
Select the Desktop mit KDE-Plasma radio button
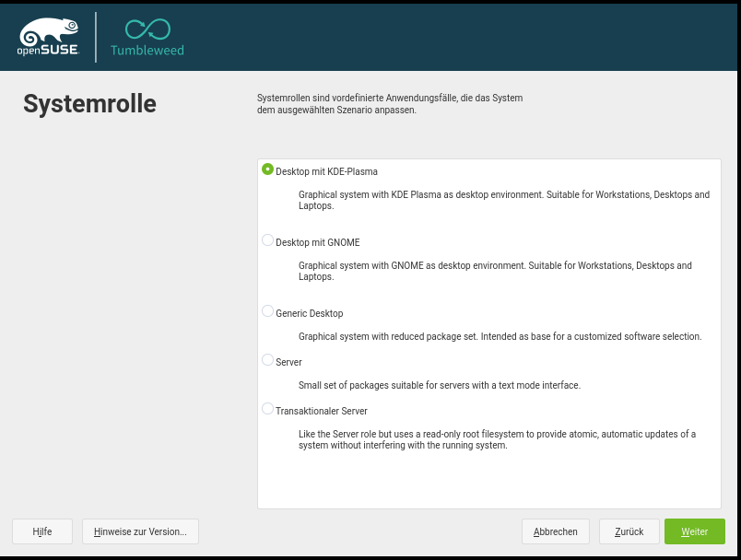(x=268, y=169)
